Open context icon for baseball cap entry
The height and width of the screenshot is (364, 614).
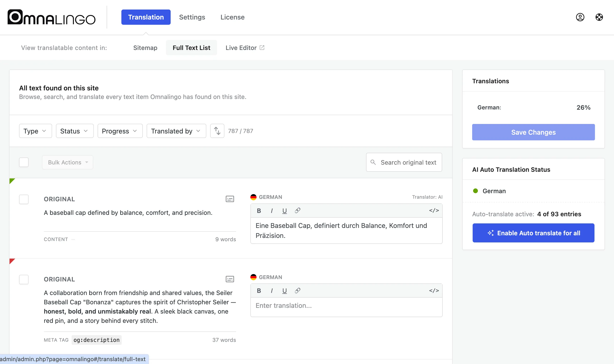pos(230,199)
